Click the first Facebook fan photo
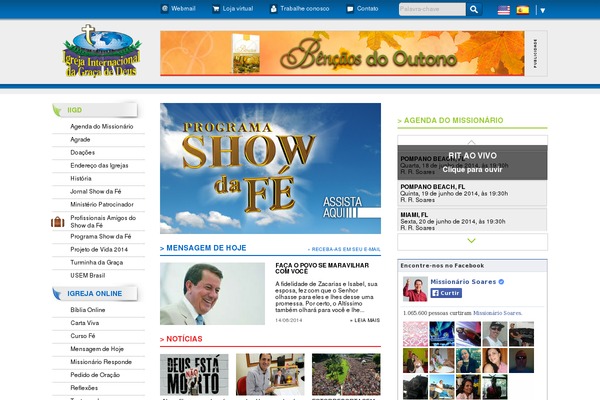 pyautogui.click(x=415, y=334)
